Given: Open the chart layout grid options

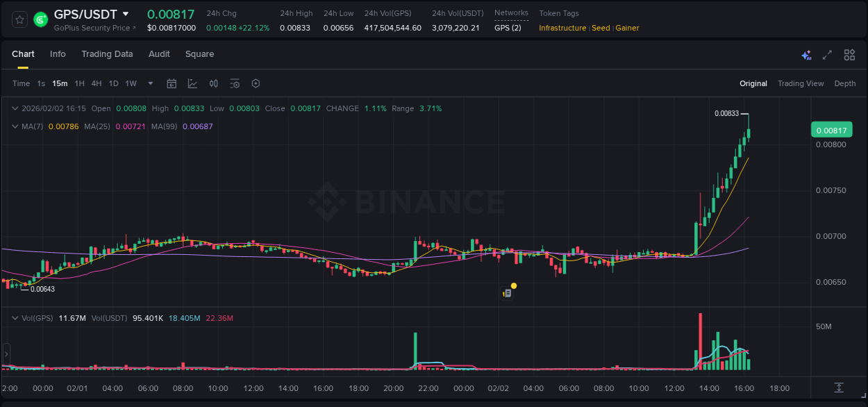Looking at the screenshot, I should [849, 54].
